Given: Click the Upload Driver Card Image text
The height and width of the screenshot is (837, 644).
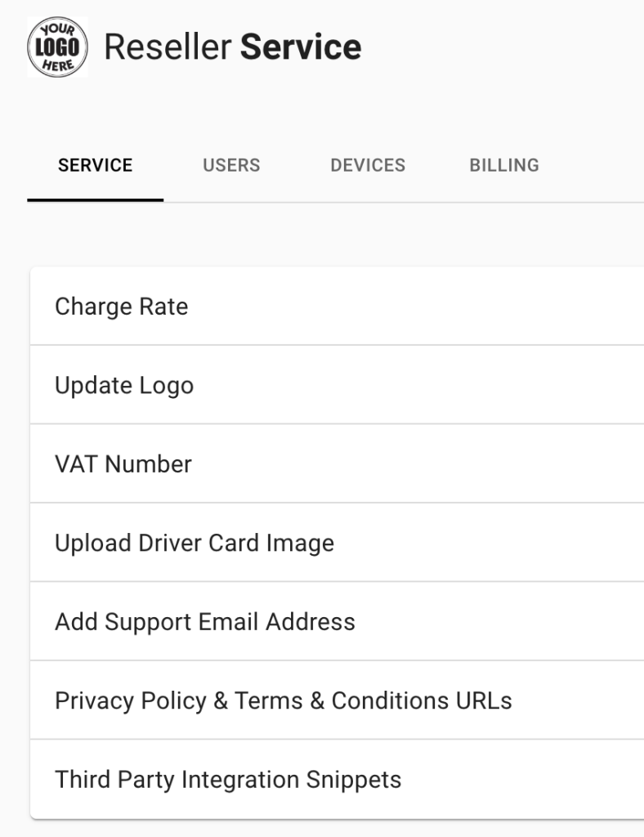Looking at the screenshot, I should [x=195, y=543].
